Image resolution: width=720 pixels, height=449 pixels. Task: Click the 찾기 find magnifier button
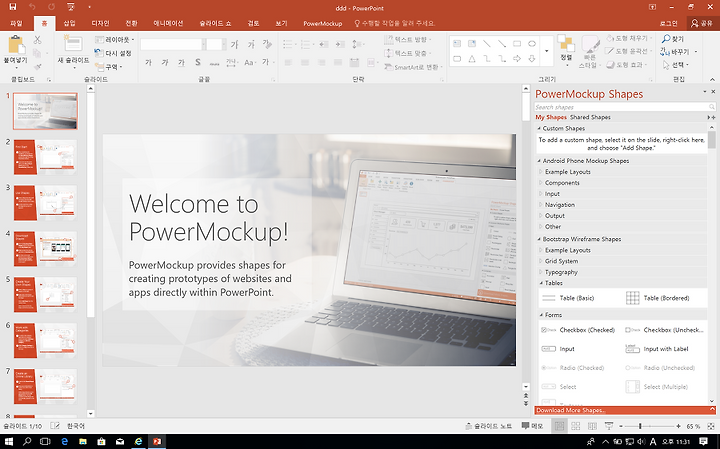point(673,39)
